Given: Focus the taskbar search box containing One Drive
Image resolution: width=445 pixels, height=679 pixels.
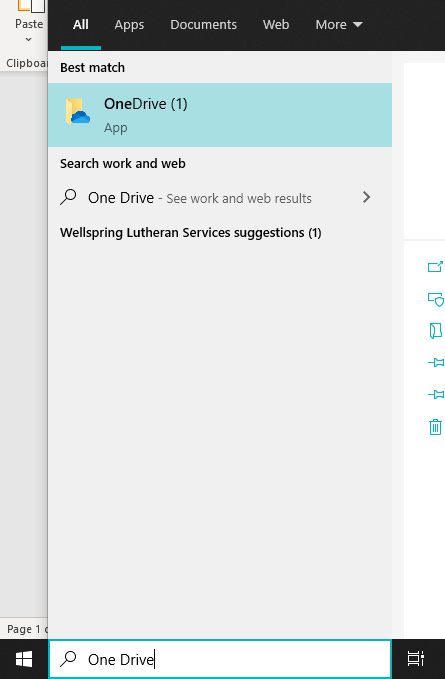Looking at the screenshot, I should click(220, 659).
